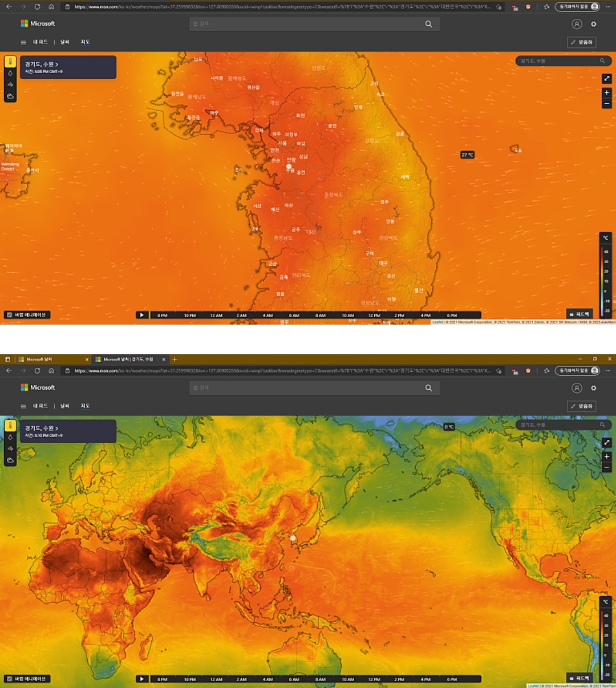Zoom out with minus button on bottom world map

pyautogui.click(x=606, y=468)
